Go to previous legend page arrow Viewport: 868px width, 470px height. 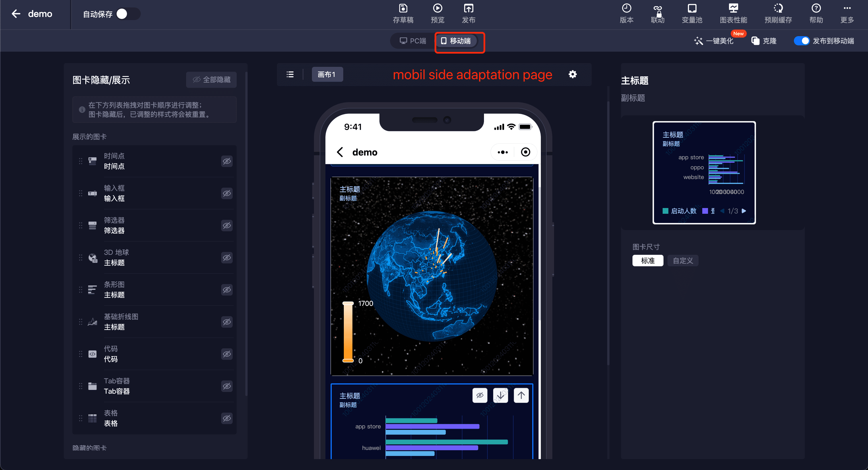point(722,211)
